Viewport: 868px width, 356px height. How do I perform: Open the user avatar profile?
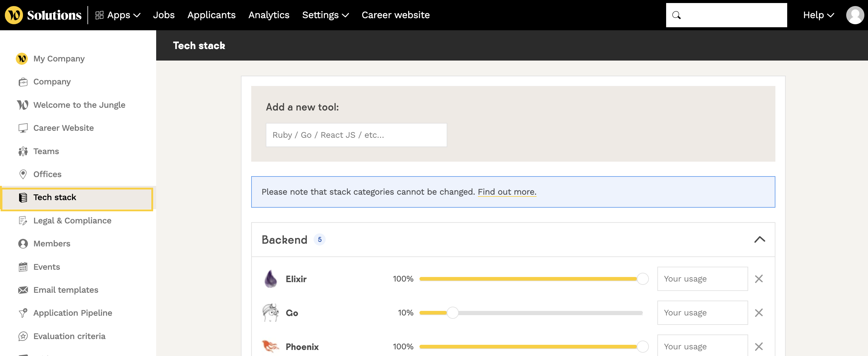[x=855, y=15]
